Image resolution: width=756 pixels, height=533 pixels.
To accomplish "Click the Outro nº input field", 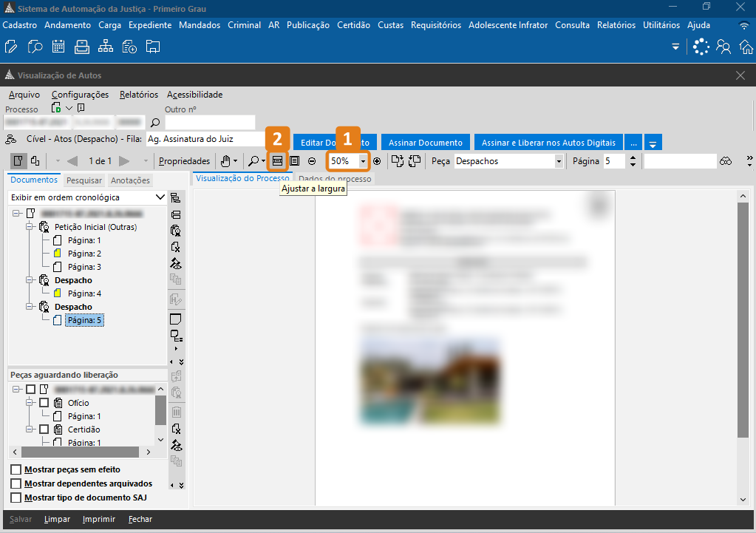I will pos(210,123).
